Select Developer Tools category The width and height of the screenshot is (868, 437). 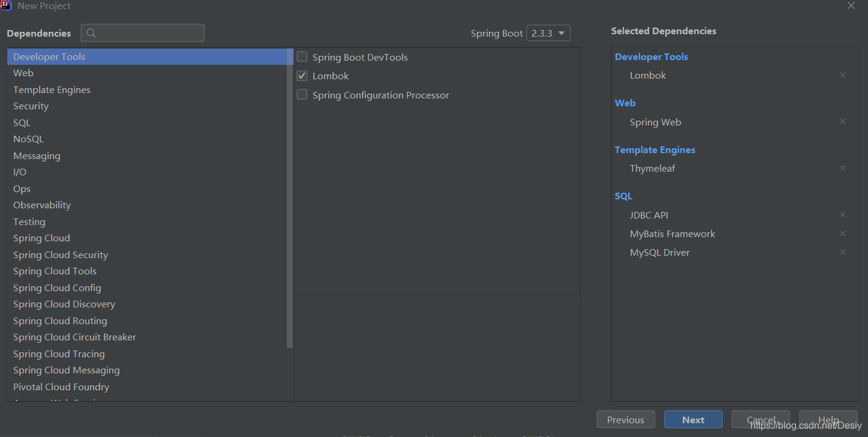pyautogui.click(x=147, y=56)
